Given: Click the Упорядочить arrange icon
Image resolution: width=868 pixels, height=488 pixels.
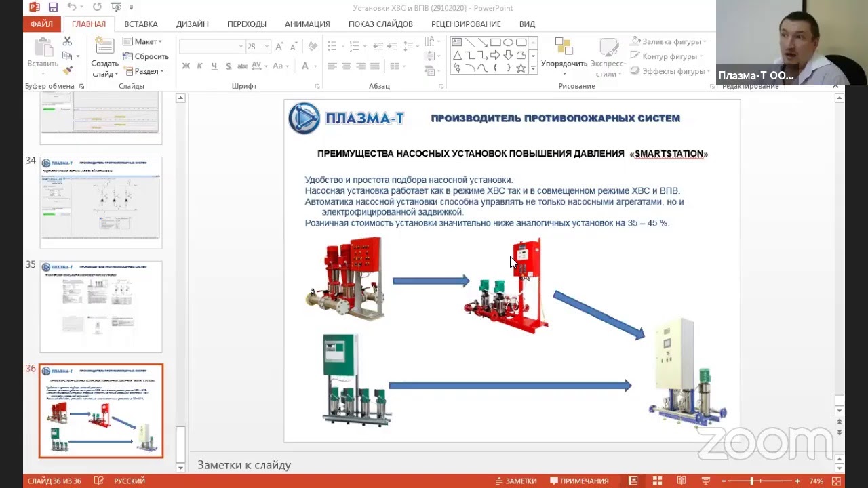Looking at the screenshot, I should click(x=564, y=46).
